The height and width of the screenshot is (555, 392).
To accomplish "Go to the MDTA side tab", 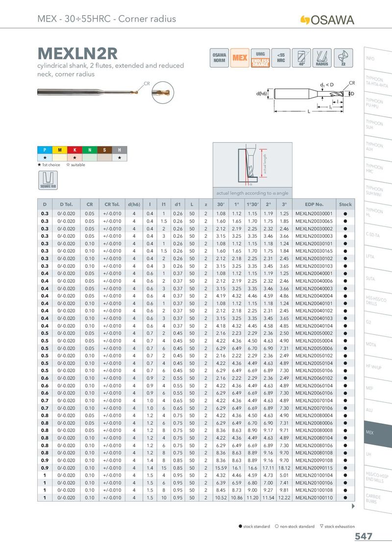I will (x=377, y=345).
